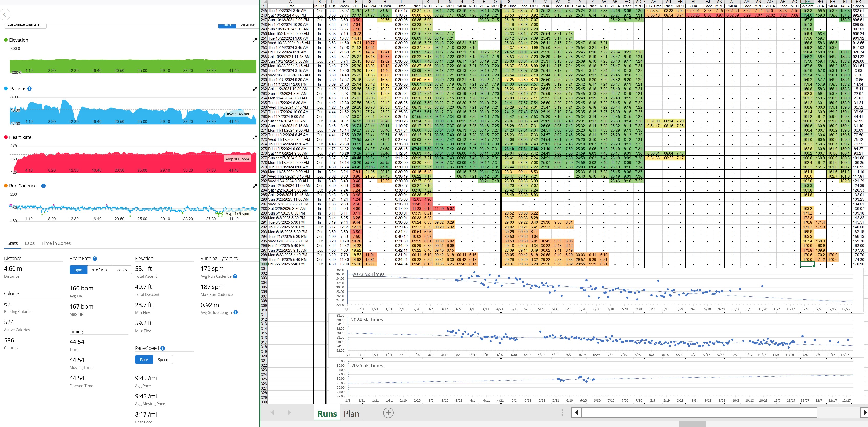The height and width of the screenshot is (427, 868).
Task: Go back using the left chevron button
Action: 4,15
